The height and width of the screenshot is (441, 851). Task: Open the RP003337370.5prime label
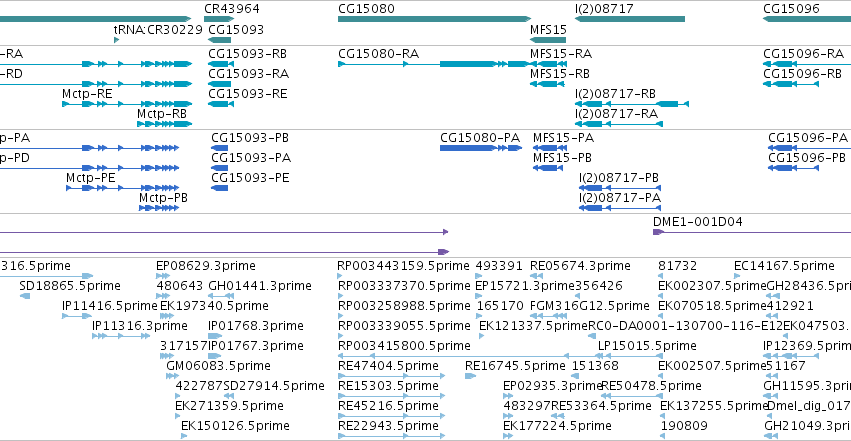point(404,286)
